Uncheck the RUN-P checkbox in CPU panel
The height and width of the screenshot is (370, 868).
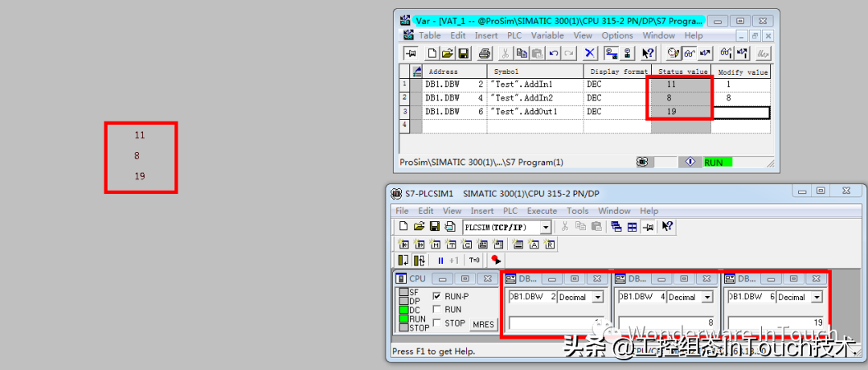(x=437, y=296)
